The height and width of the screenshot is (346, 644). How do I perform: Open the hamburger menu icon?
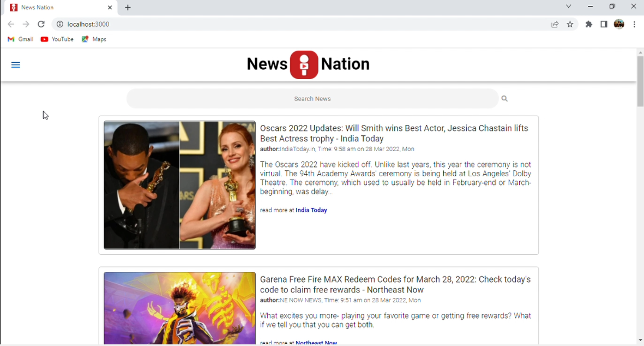coord(16,65)
